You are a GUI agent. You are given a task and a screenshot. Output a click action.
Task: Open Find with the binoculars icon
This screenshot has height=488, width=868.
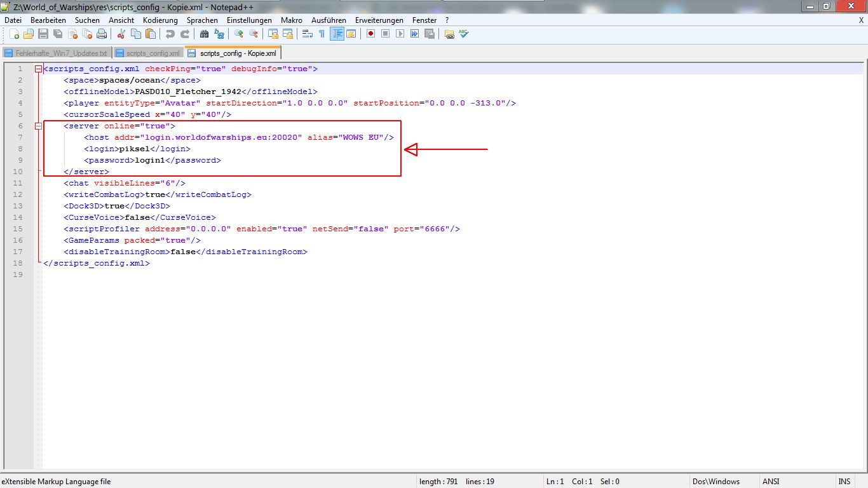tap(204, 34)
